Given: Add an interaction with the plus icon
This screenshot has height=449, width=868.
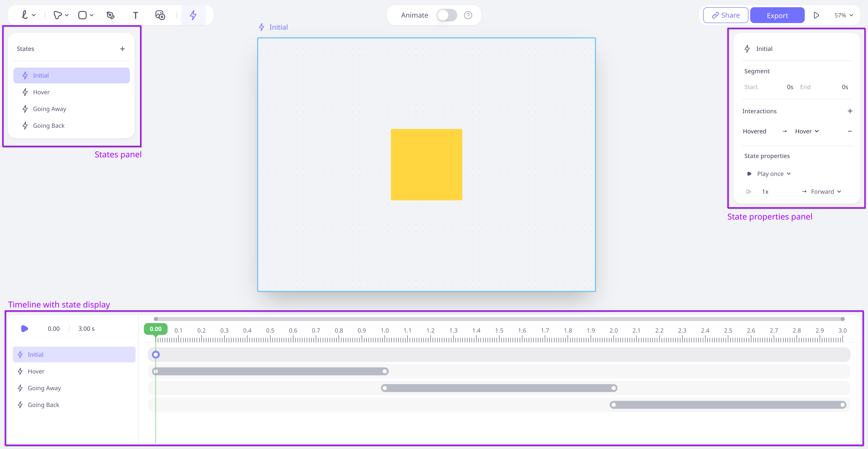Looking at the screenshot, I should point(850,111).
